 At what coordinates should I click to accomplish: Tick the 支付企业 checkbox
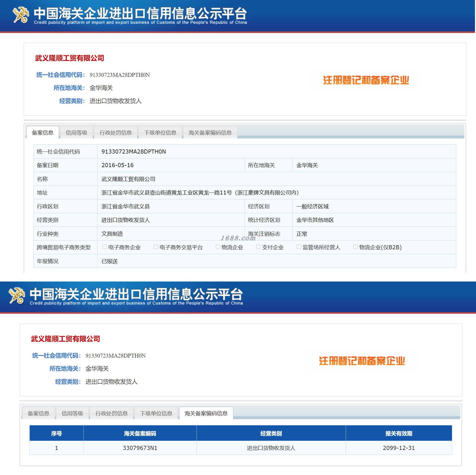click(x=258, y=247)
